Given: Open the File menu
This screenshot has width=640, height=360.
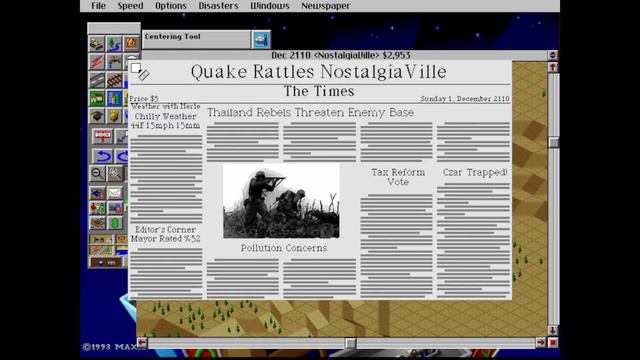Looking at the screenshot, I should coord(98,6).
